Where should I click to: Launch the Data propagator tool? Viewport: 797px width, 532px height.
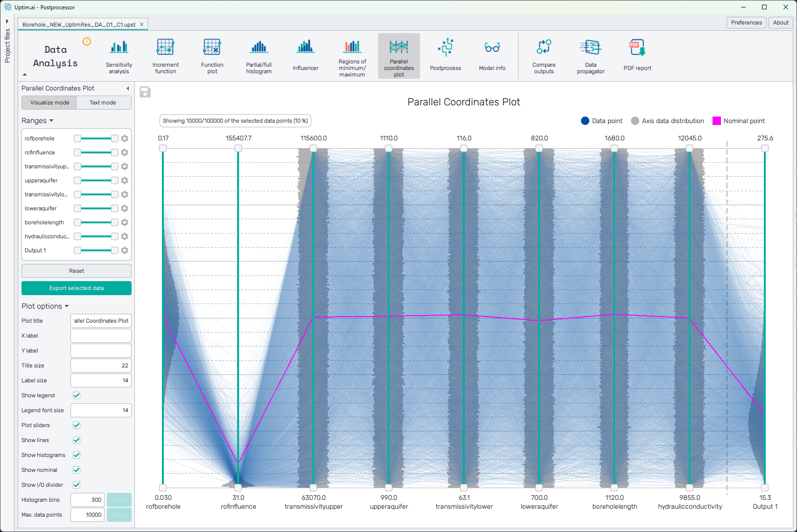590,55
